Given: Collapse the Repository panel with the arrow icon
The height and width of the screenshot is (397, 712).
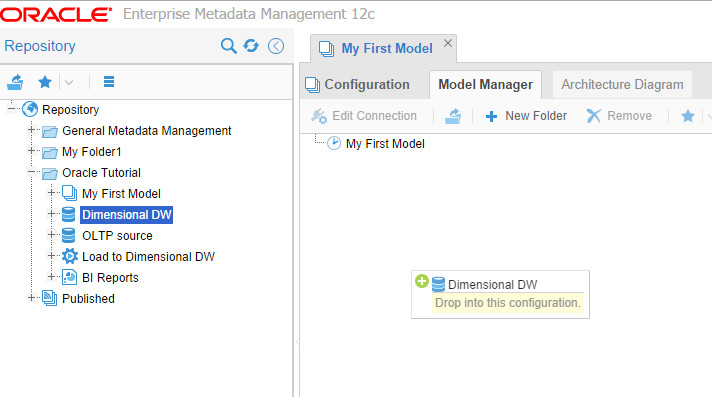Looking at the screenshot, I should 276,46.
